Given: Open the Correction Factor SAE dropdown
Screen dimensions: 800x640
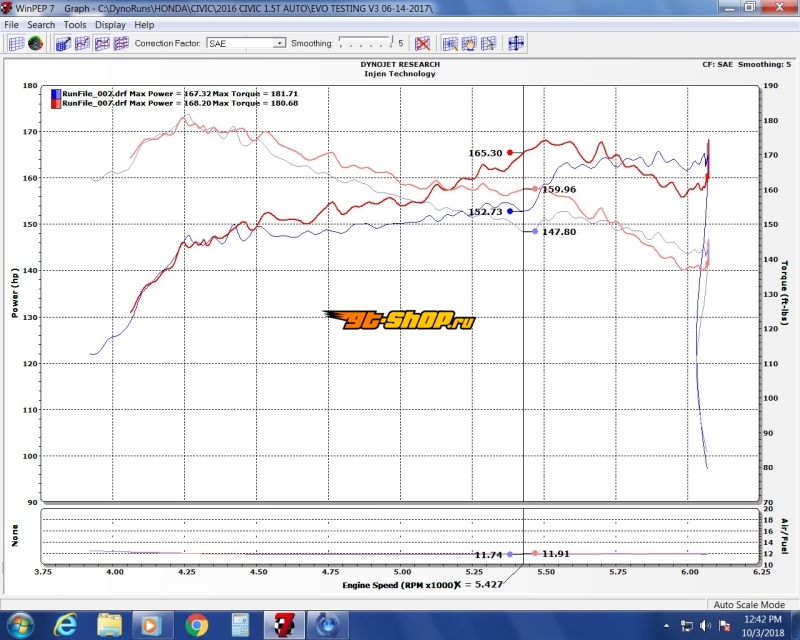Looking at the screenshot, I should [279, 44].
